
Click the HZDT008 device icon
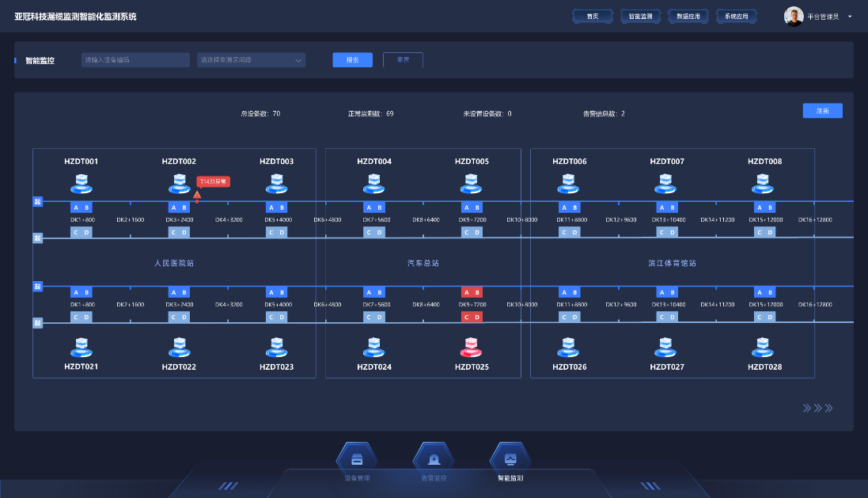point(764,184)
